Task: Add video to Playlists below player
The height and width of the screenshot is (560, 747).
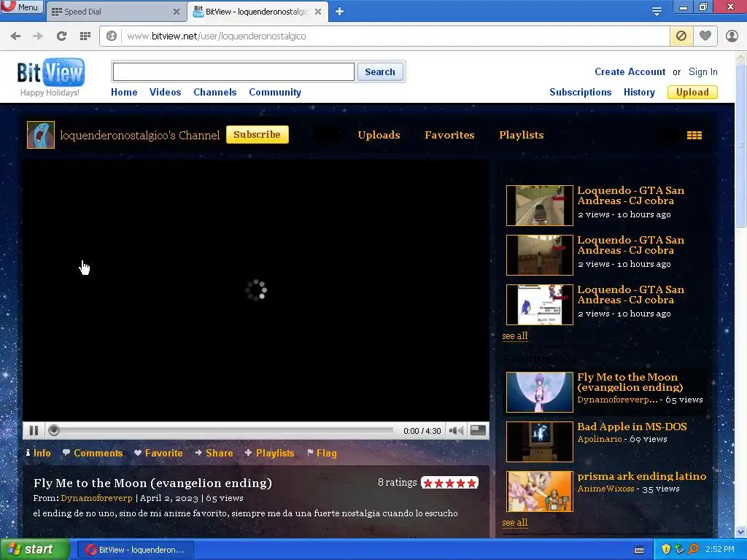Action: click(x=270, y=454)
